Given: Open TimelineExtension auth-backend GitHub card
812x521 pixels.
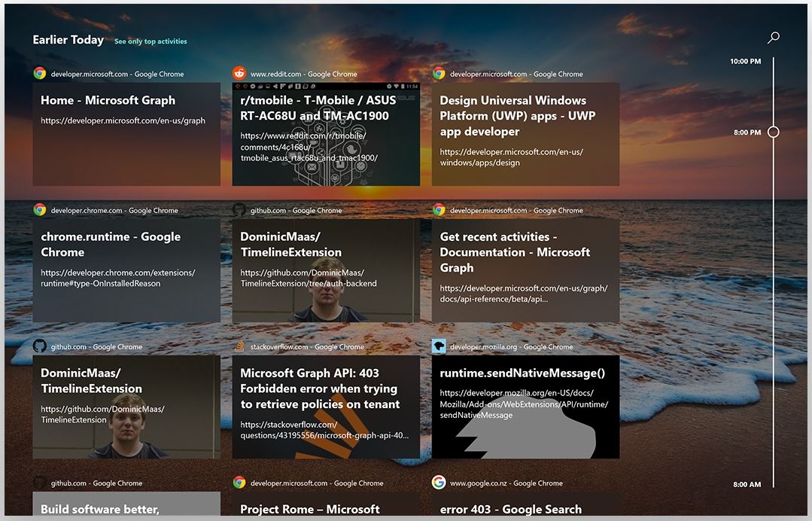Looking at the screenshot, I should point(326,270).
